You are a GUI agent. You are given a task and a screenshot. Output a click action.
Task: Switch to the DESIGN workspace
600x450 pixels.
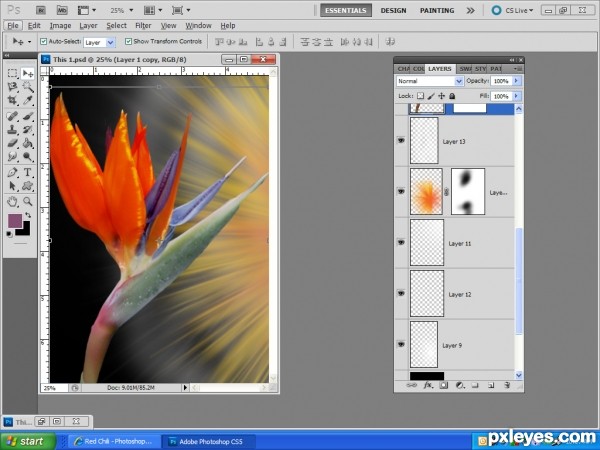[x=393, y=10]
